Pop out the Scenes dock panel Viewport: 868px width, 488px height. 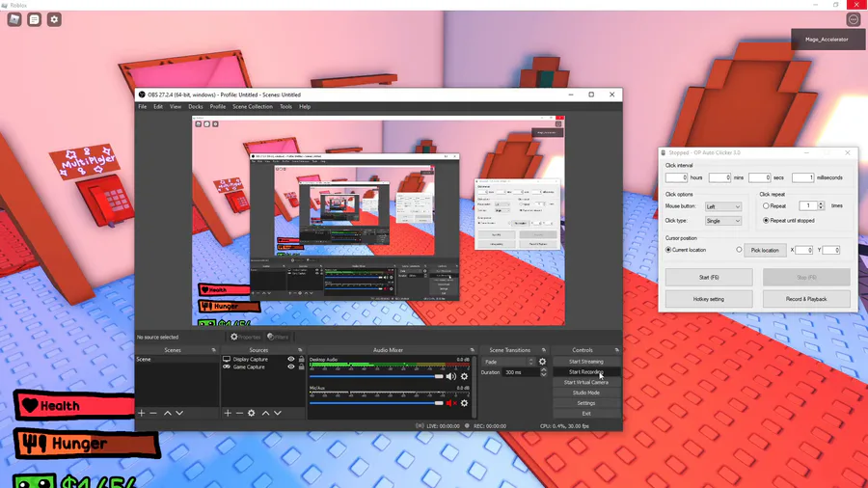[214, 350]
